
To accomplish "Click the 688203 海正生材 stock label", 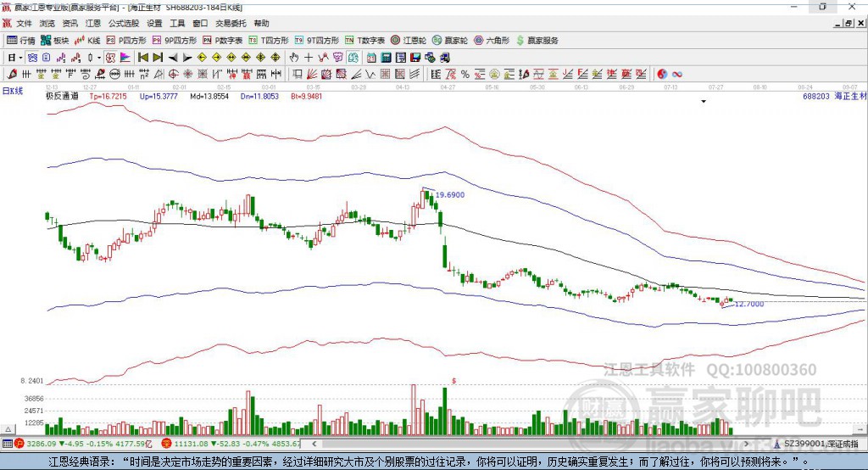I will 835,97.
